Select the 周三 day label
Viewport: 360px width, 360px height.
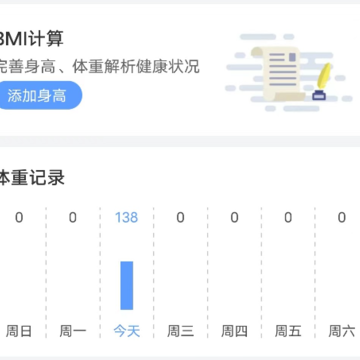[180, 331]
